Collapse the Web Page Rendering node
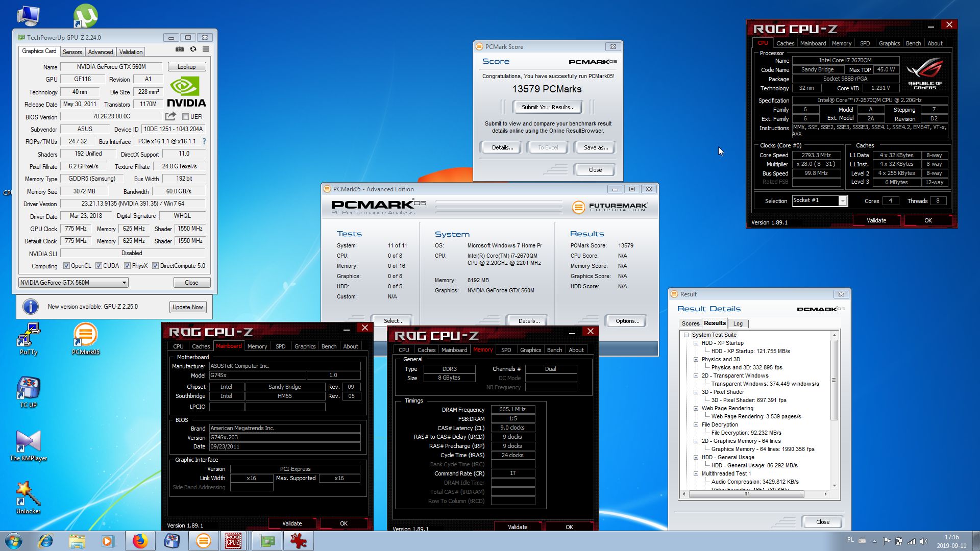 (696, 409)
